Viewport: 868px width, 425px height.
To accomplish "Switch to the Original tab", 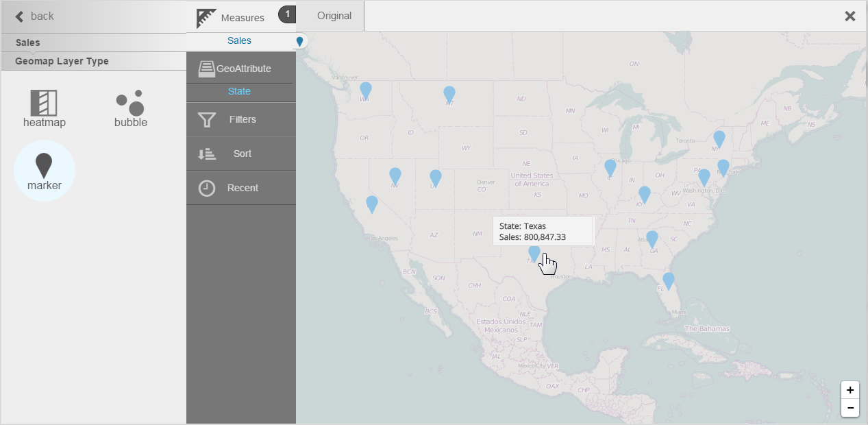I will coord(334,16).
